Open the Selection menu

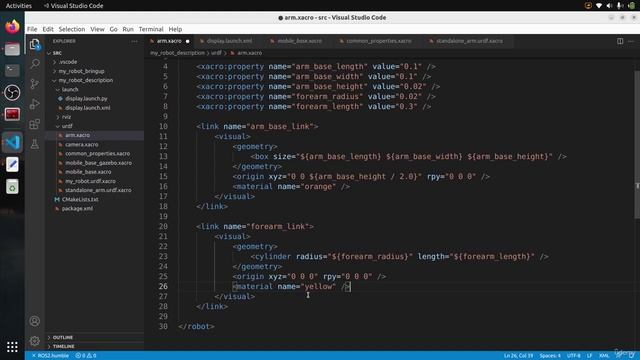click(72, 29)
